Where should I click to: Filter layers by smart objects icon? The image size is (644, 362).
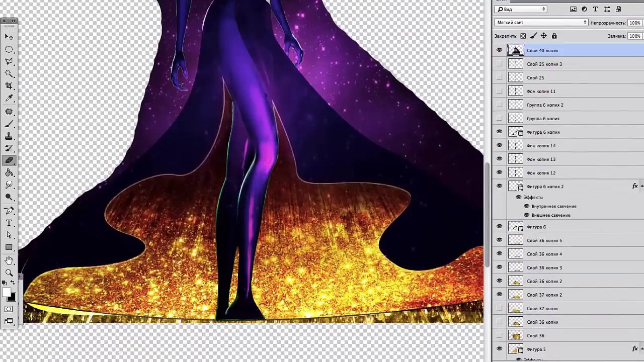coord(618,9)
